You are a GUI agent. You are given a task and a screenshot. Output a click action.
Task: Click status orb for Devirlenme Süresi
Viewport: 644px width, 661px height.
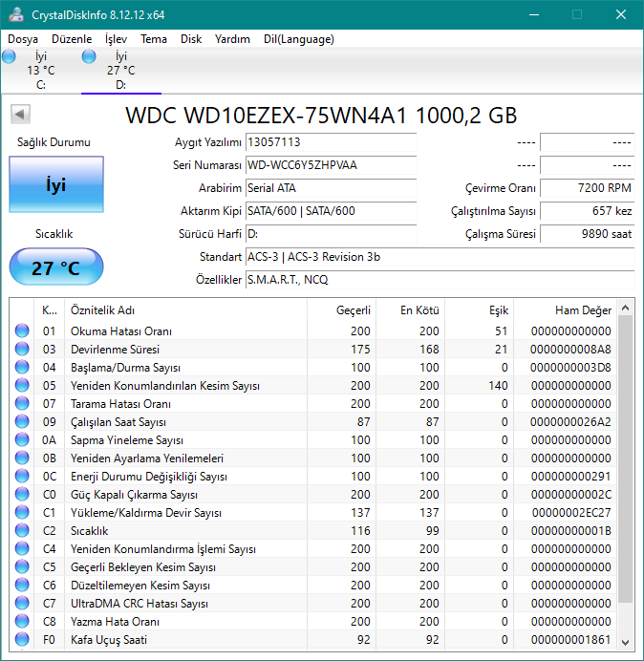click(x=22, y=349)
